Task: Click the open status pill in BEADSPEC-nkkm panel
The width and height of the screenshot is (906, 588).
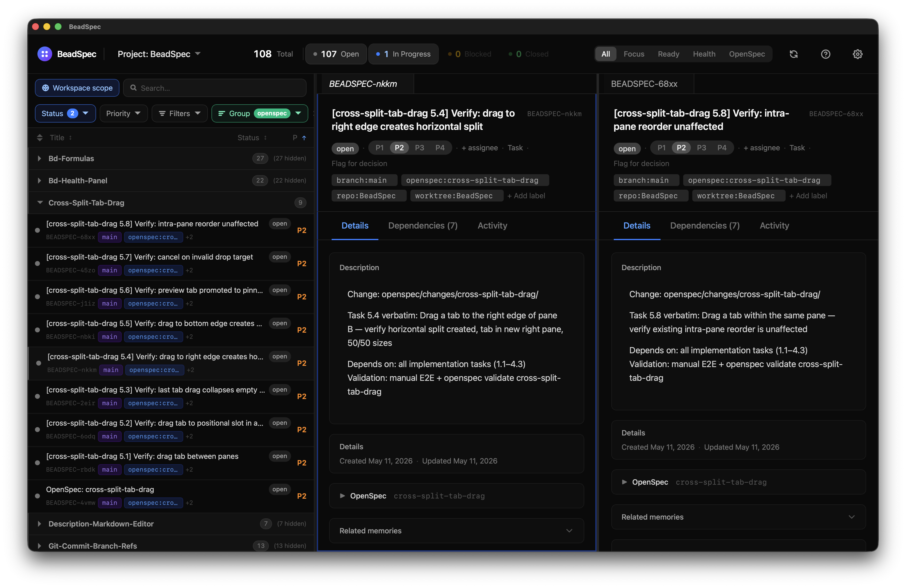Action: (x=345, y=148)
